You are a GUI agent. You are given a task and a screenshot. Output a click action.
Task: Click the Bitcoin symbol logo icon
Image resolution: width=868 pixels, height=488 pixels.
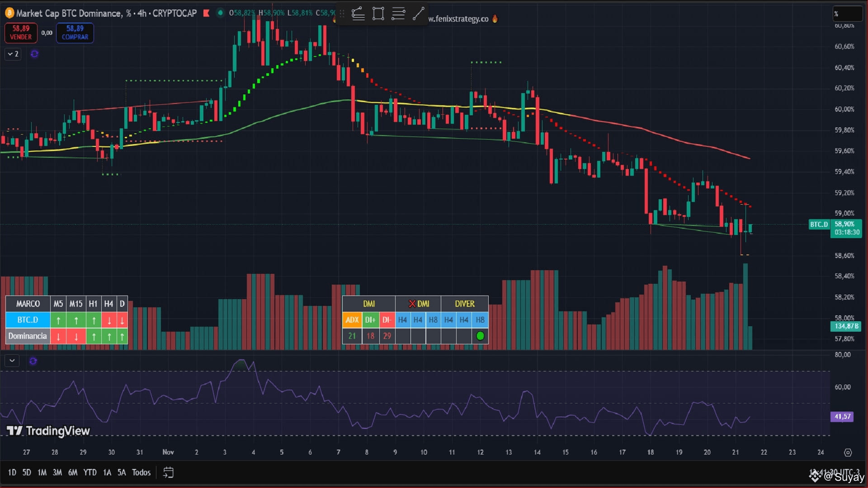tap(9, 13)
